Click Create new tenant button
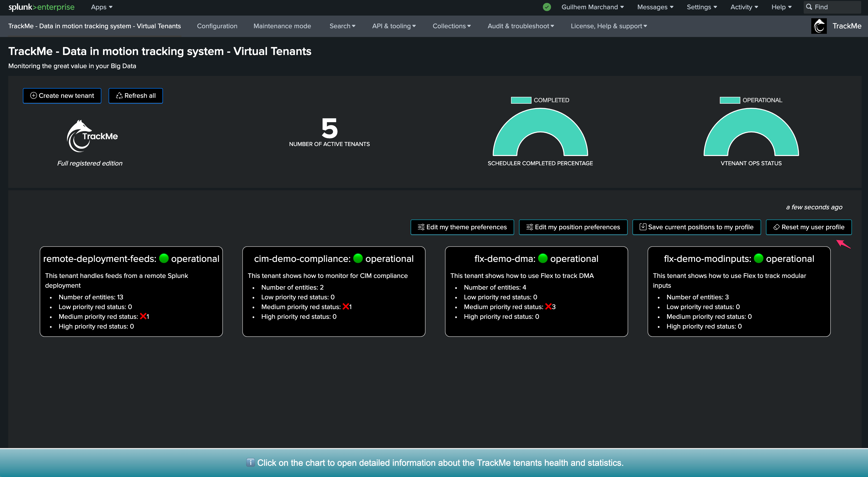868x477 pixels. pos(62,96)
